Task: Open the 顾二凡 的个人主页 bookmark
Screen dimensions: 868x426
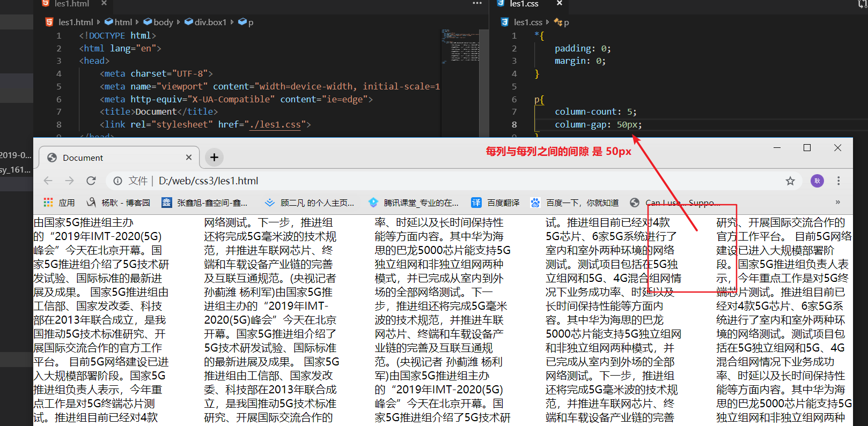Action: [310, 203]
